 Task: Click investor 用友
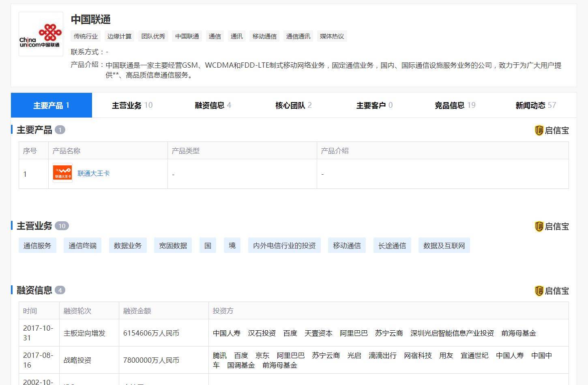(x=446, y=355)
